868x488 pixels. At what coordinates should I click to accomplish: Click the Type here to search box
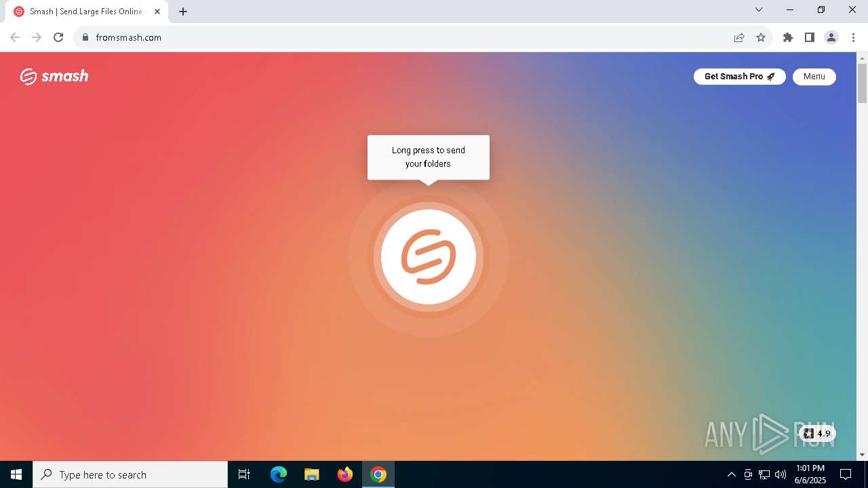tap(130, 474)
